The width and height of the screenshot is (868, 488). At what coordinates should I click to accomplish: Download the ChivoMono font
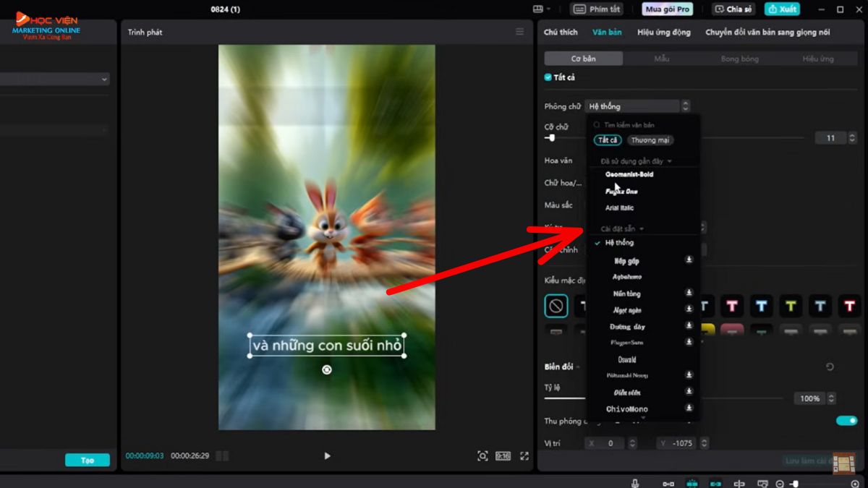689,408
